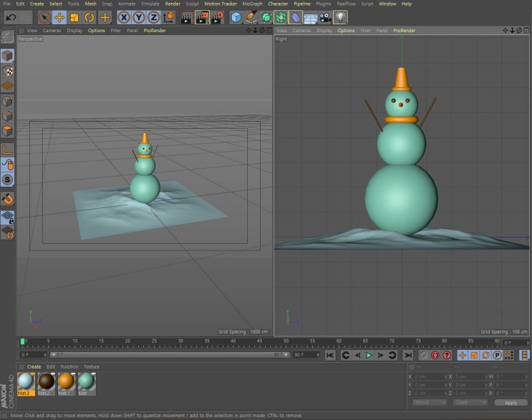The width and height of the screenshot is (532, 420).
Task: Select the light blue Mat.3 material
Action: pos(26,384)
